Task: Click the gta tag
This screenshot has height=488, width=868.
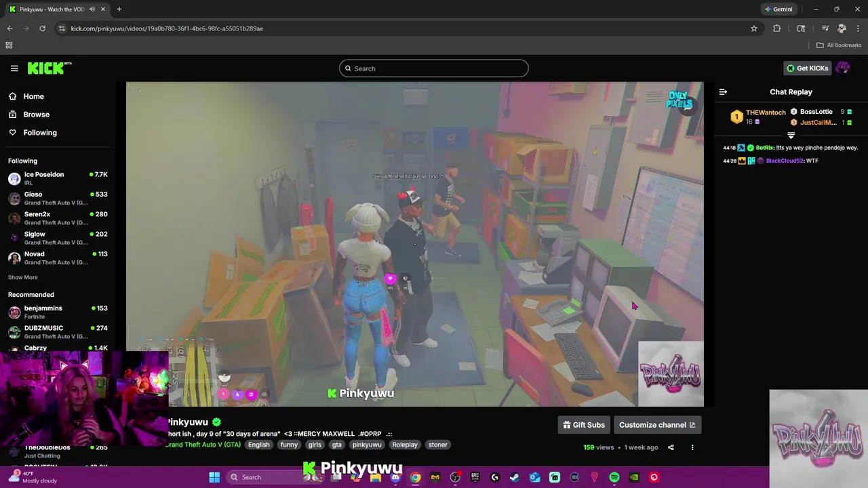Action: pyautogui.click(x=336, y=445)
